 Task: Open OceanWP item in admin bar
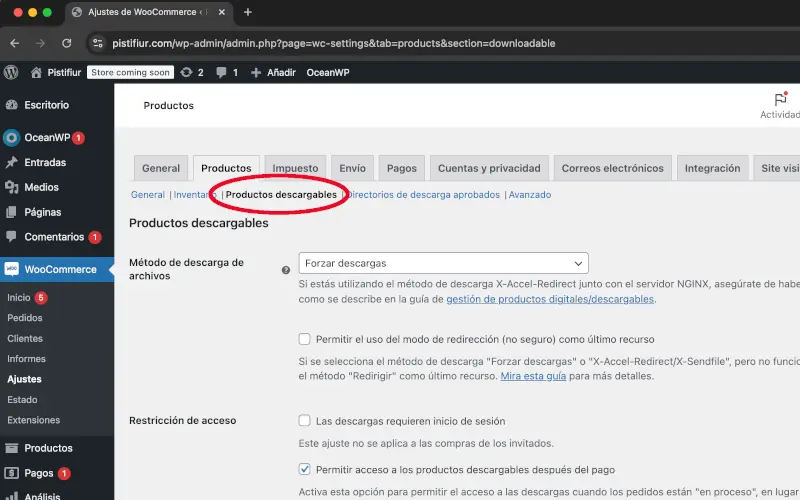click(x=328, y=72)
